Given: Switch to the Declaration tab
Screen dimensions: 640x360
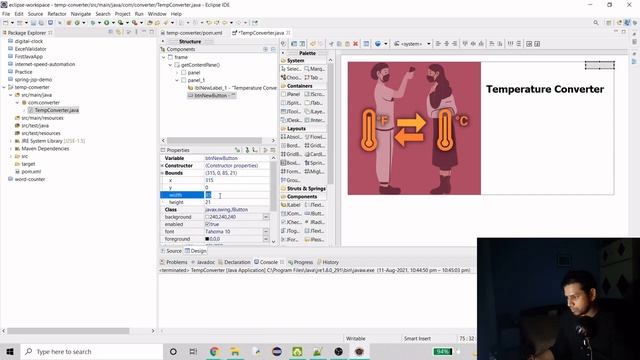Looking at the screenshot, I should coord(234,262).
